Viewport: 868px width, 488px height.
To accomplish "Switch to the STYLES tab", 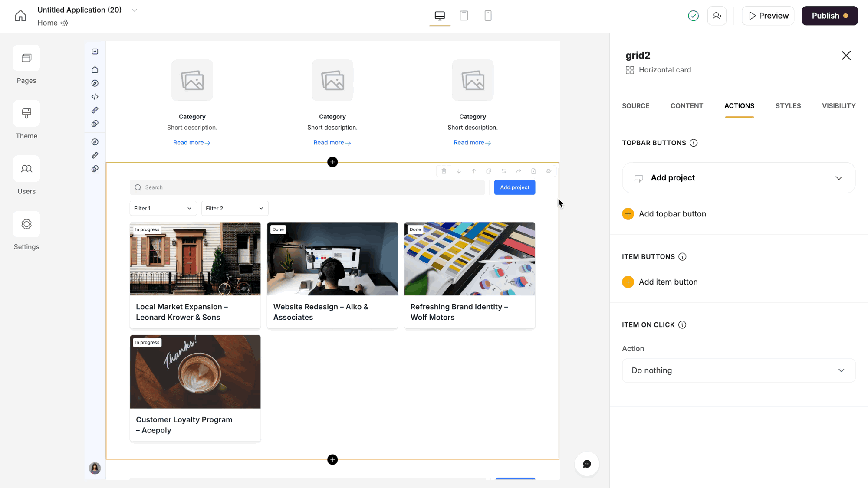I will (x=788, y=106).
